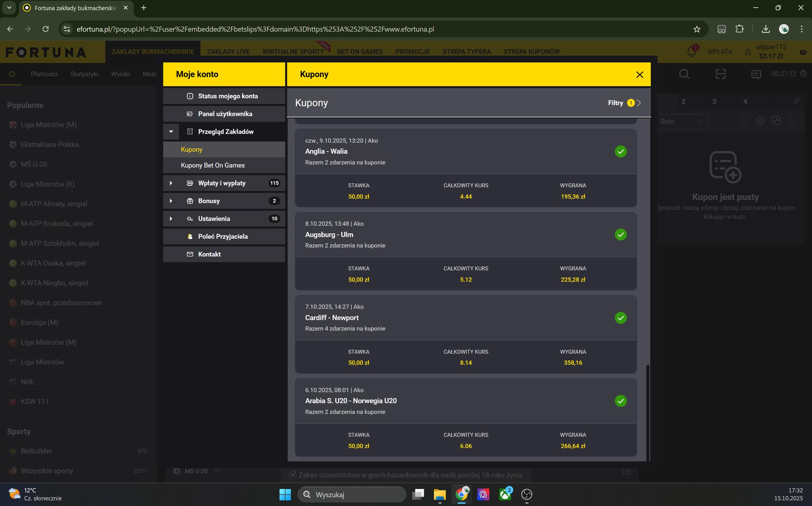Close the Kupony popup panel
The image size is (812, 506).
[x=639, y=75]
